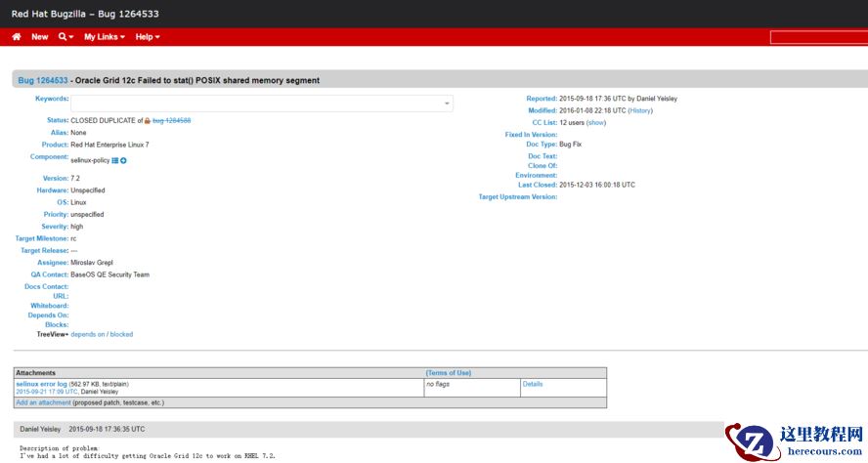This screenshot has height=463, width=868.
Task: Open the selinux error log attachment
Action: pos(41,384)
